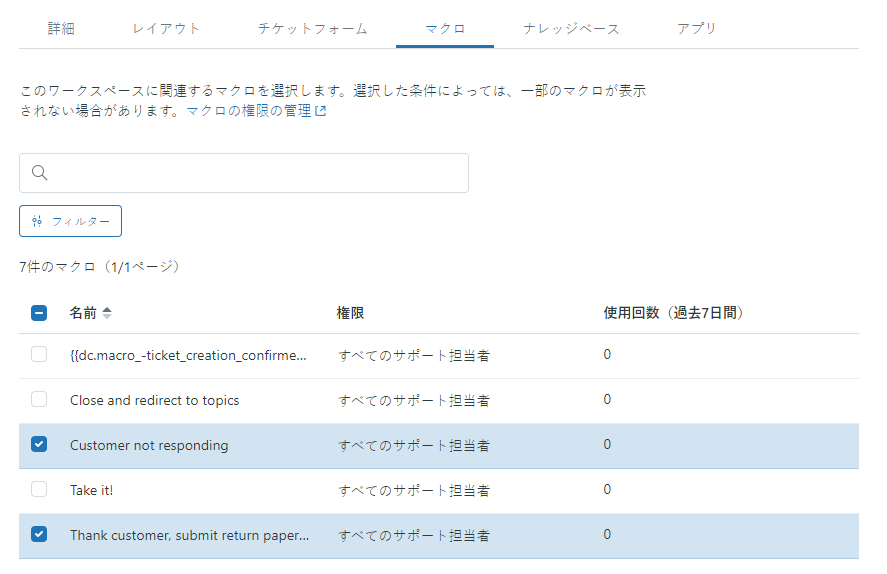Click すべてのサポート担当者 in the Take it! row
Screen dimensions: 887x574
click(414, 490)
